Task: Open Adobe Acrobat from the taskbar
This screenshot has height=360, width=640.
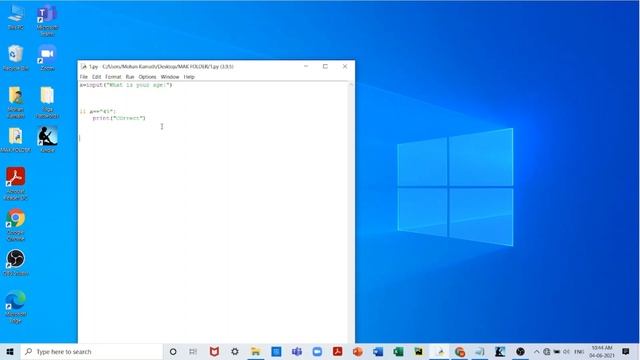Action: point(338,351)
